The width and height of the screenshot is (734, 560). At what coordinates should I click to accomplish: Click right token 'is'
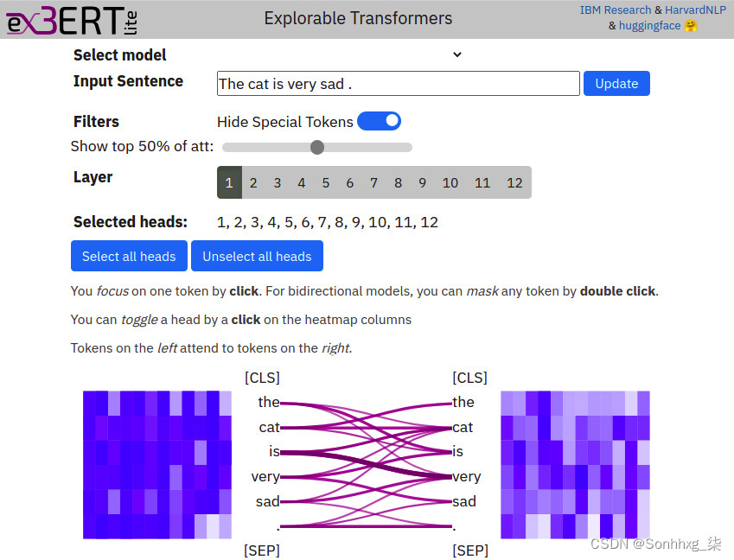tap(458, 451)
